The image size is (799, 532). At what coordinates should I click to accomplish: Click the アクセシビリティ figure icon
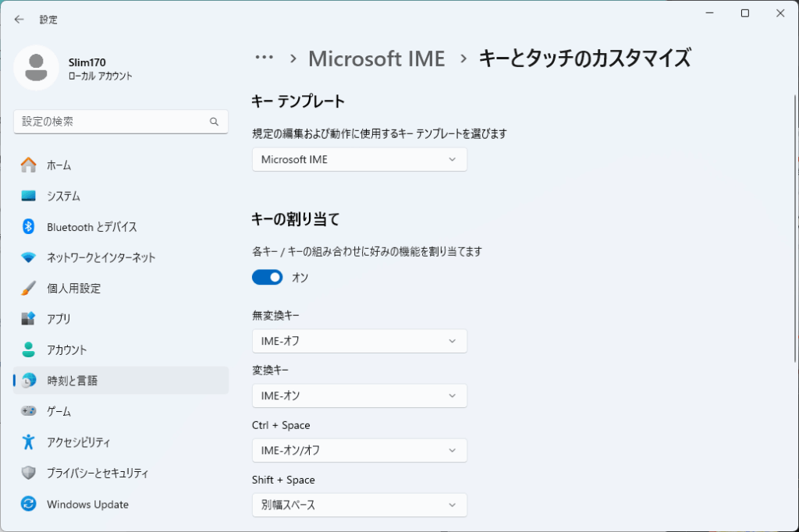pos(29,442)
